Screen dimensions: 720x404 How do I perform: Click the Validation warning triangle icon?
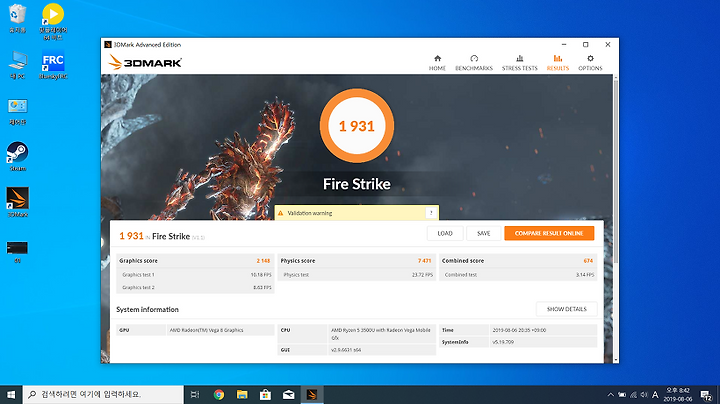tap(281, 213)
